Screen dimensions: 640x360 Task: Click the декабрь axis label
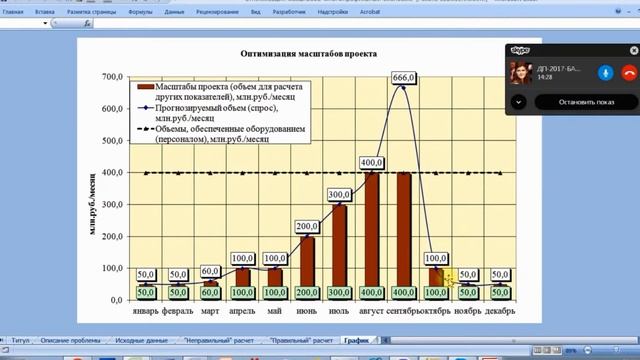pos(500,311)
